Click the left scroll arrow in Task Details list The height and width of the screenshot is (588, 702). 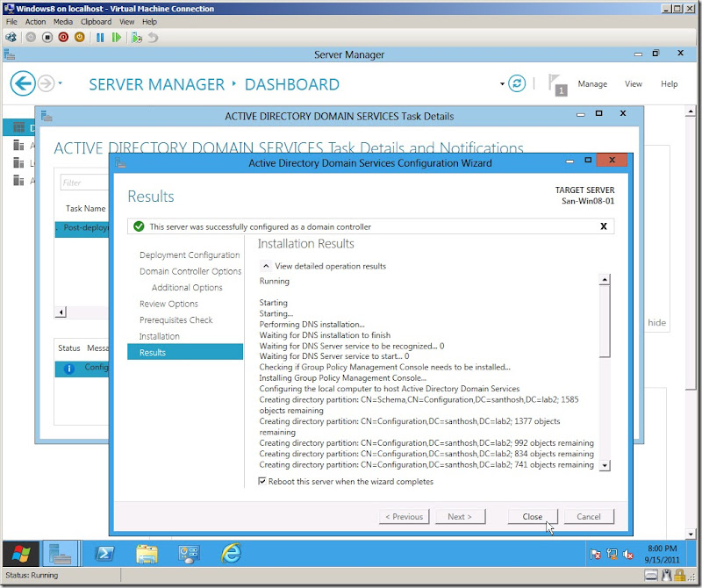coord(61,312)
